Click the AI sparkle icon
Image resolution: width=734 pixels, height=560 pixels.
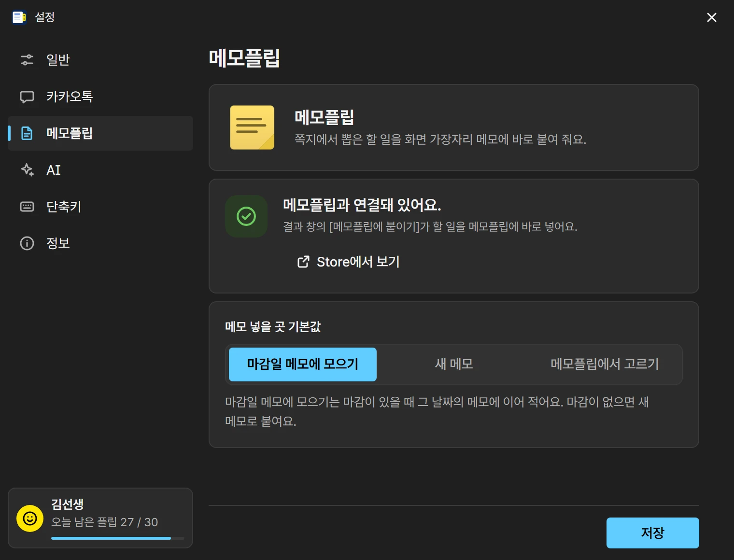point(27,170)
